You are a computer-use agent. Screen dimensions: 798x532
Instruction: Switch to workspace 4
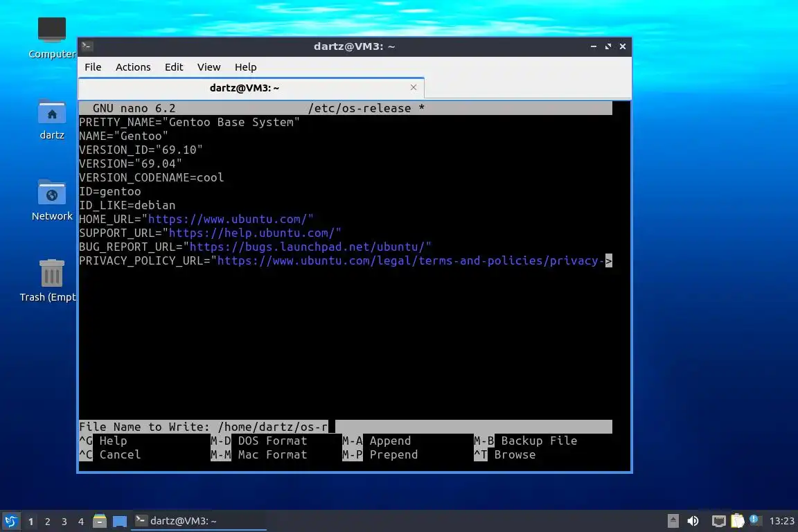click(81, 522)
